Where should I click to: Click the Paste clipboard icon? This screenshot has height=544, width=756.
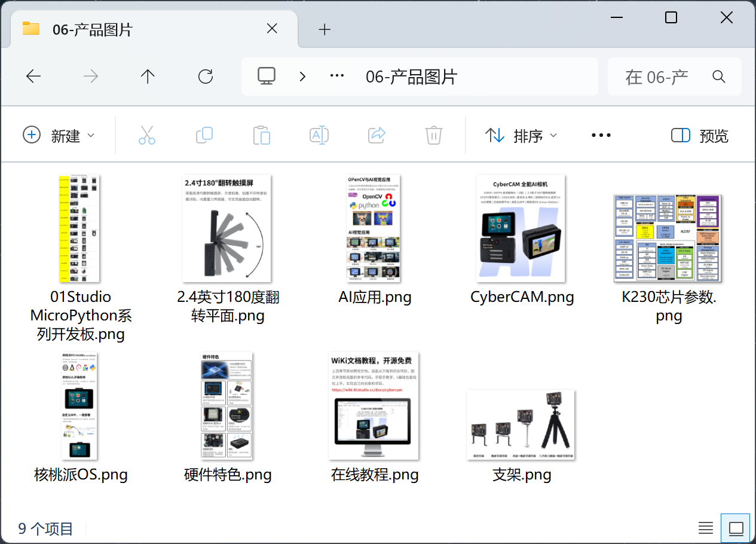click(262, 135)
